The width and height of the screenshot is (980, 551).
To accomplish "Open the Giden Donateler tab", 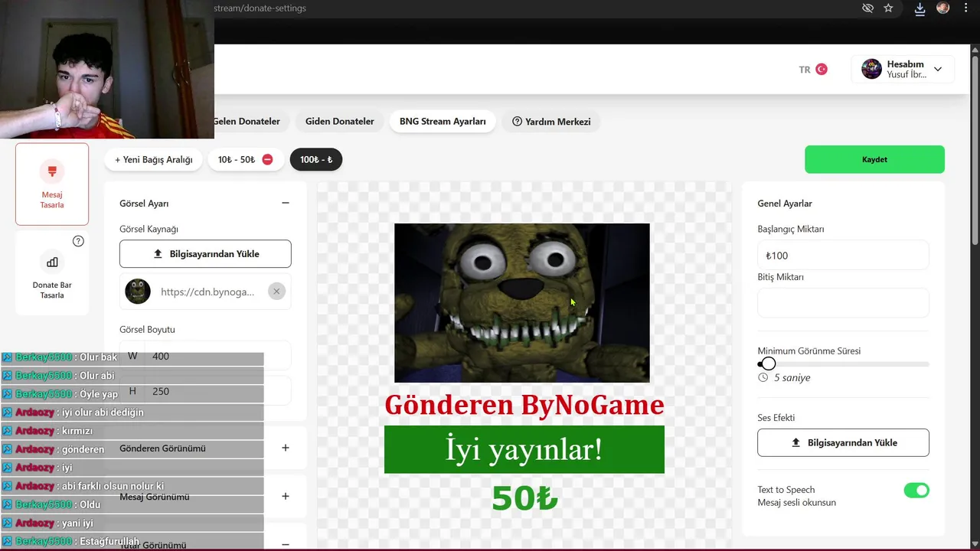I will pos(340,121).
